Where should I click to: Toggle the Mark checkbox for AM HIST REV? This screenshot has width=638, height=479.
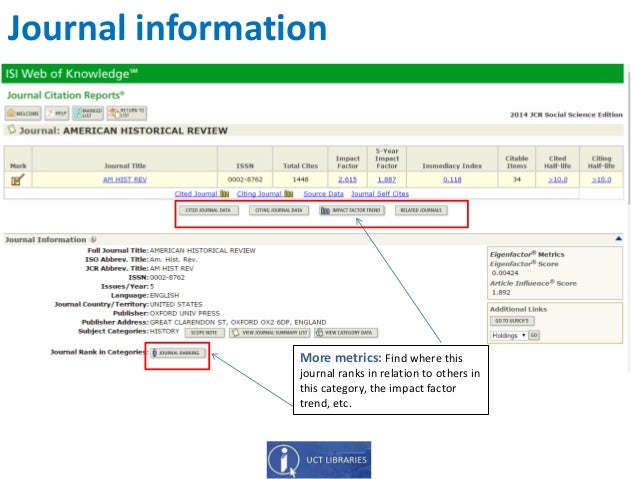[17, 179]
